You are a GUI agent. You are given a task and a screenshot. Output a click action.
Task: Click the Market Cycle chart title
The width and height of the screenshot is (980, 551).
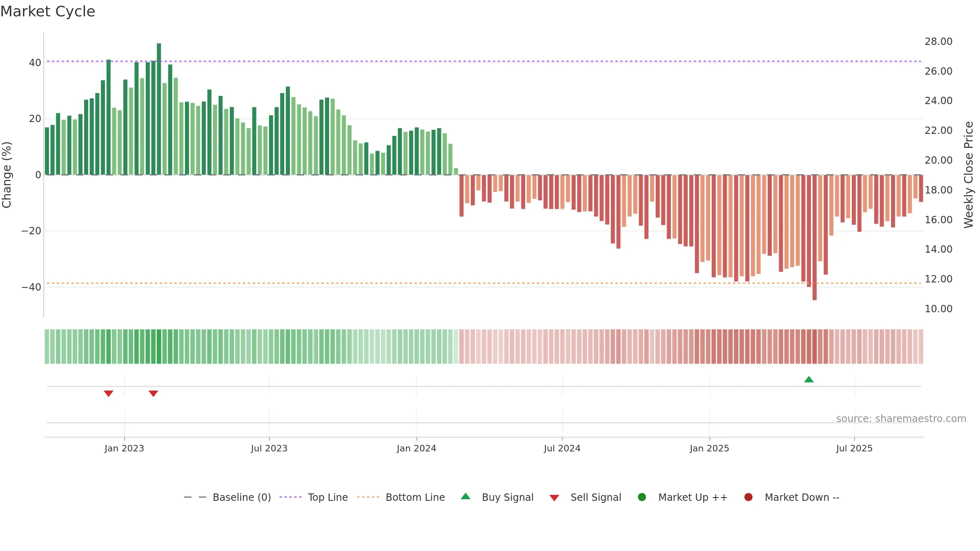(48, 11)
